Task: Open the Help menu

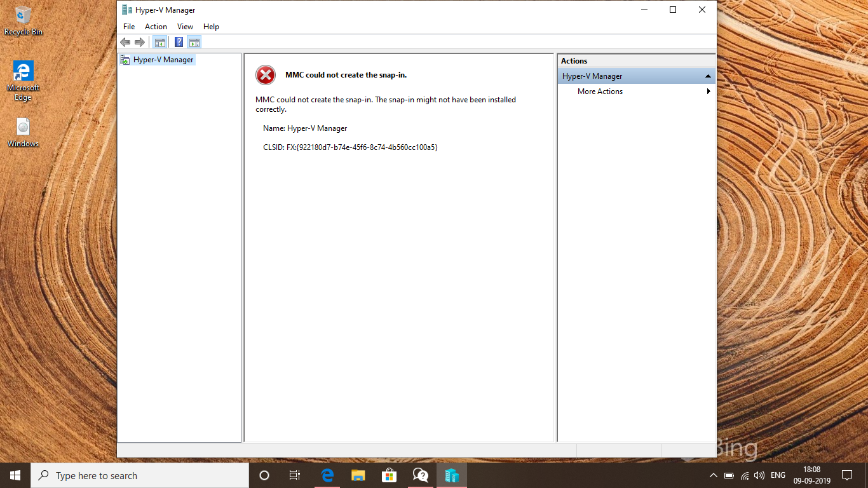Action: 211,27
